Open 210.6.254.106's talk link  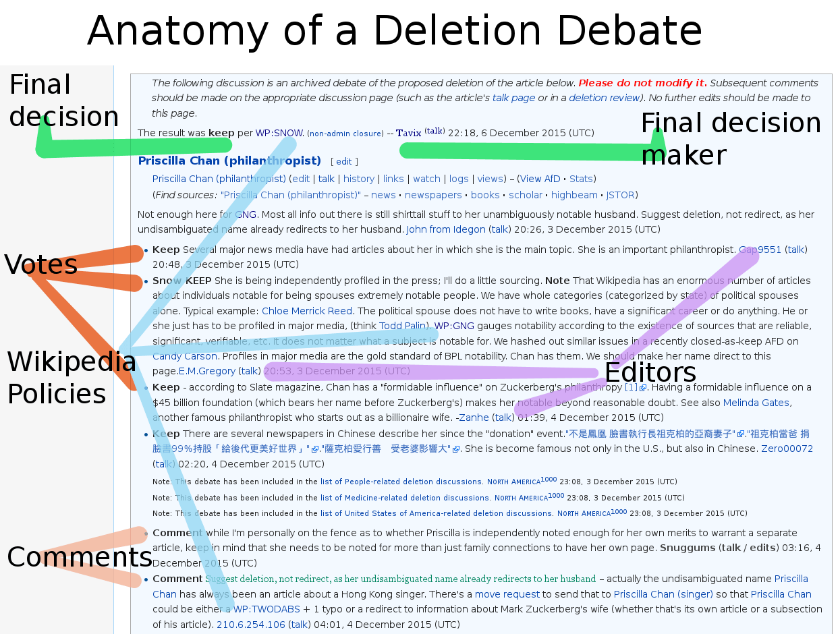click(x=299, y=625)
